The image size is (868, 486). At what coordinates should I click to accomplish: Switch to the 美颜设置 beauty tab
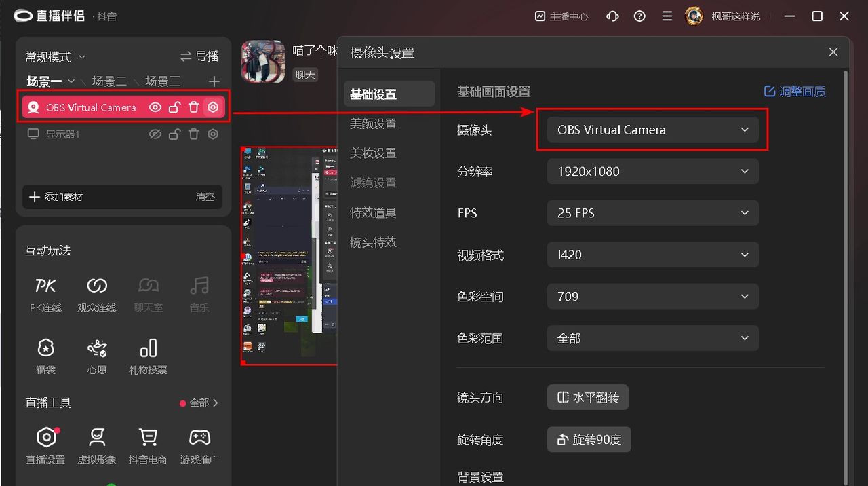372,124
